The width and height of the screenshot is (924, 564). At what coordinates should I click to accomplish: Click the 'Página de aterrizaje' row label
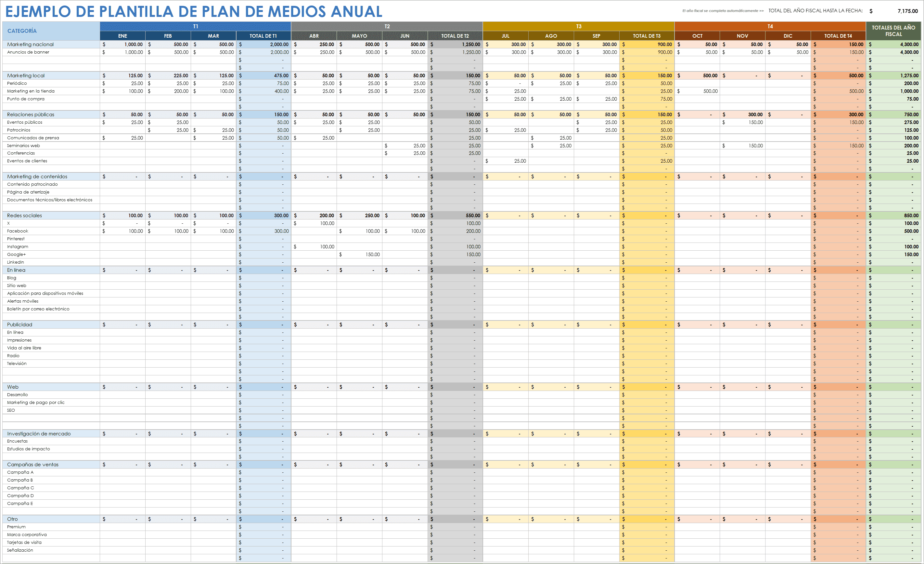(x=28, y=192)
